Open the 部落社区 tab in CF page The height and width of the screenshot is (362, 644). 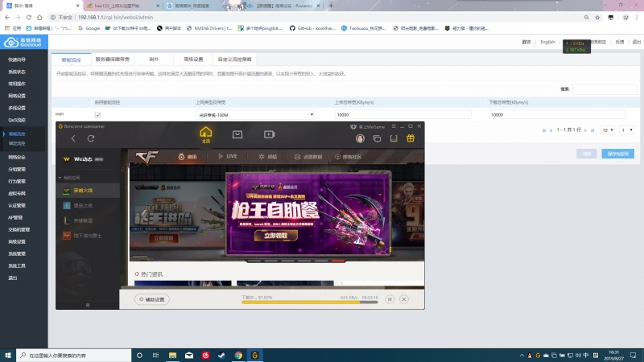(348, 157)
